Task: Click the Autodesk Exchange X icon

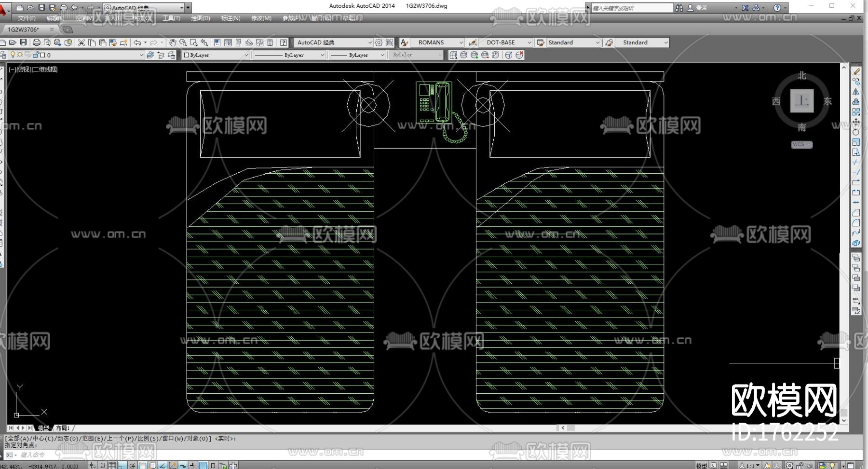Action: pyautogui.click(x=745, y=8)
